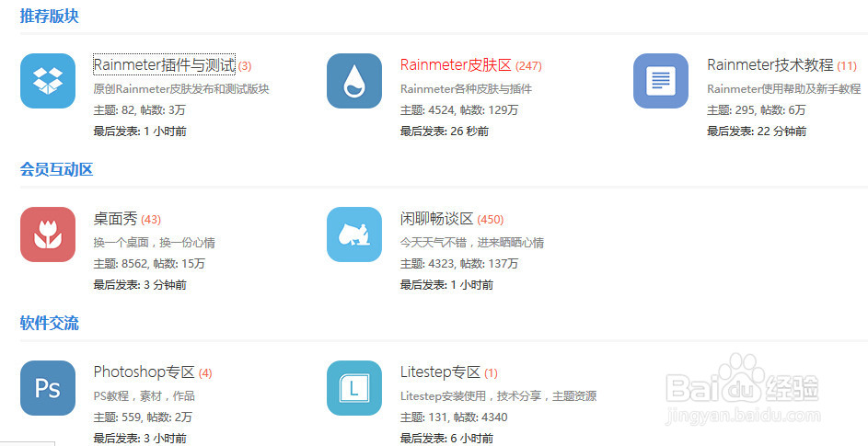The image size is (868, 446).
Task: Click last post time 1 小时前 under 闲聊畅谈区
Action: pyautogui.click(x=471, y=285)
